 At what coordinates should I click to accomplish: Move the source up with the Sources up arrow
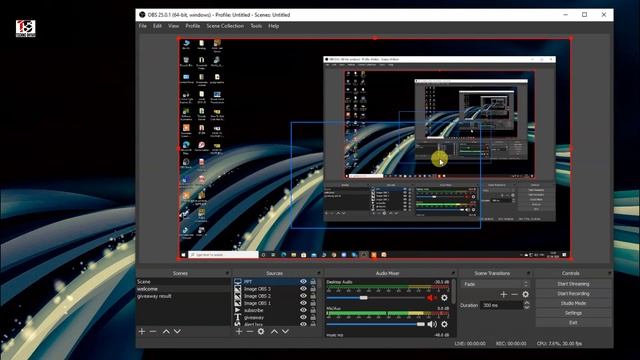(274, 331)
